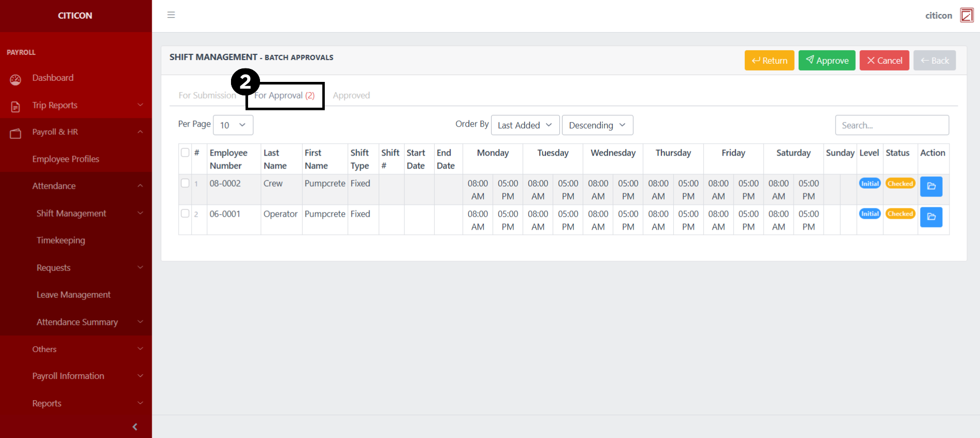Open folder action for employee 06-0001
The height and width of the screenshot is (438, 980).
[931, 217]
